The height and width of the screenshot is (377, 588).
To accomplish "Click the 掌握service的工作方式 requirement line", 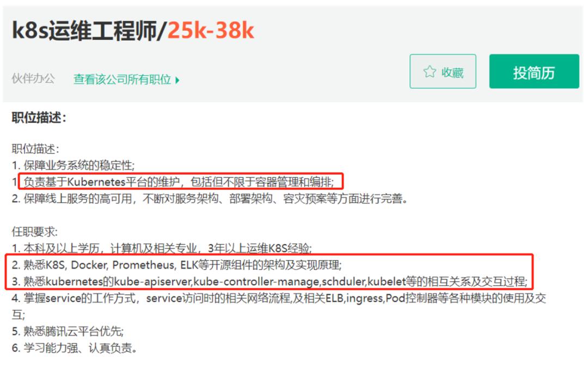I will tap(279, 306).
